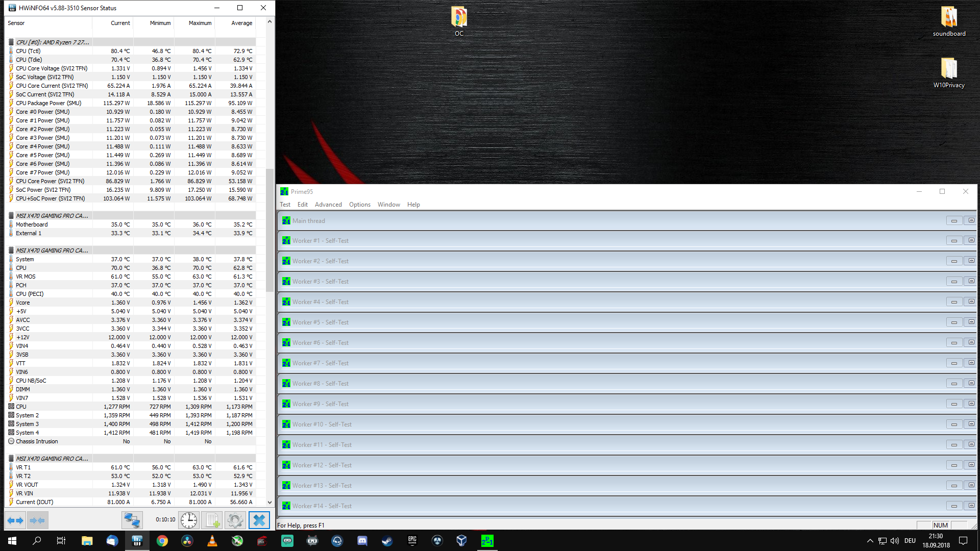This screenshot has height=551, width=980.
Task: Open Prime95 Advanced menu
Action: (x=328, y=205)
